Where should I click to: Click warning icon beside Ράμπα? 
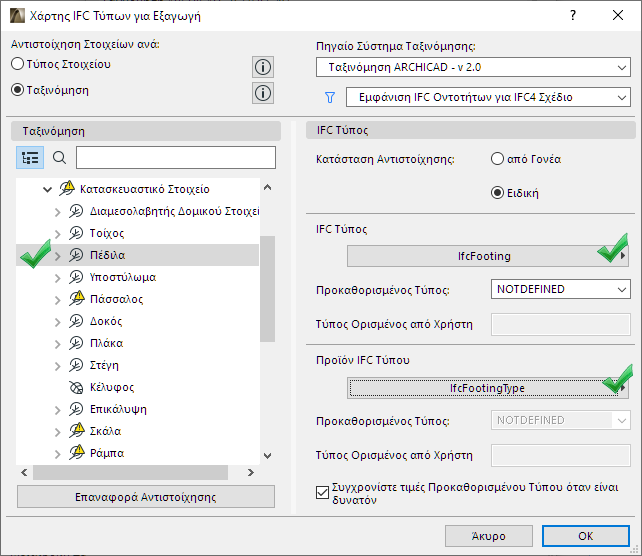click(77, 452)
